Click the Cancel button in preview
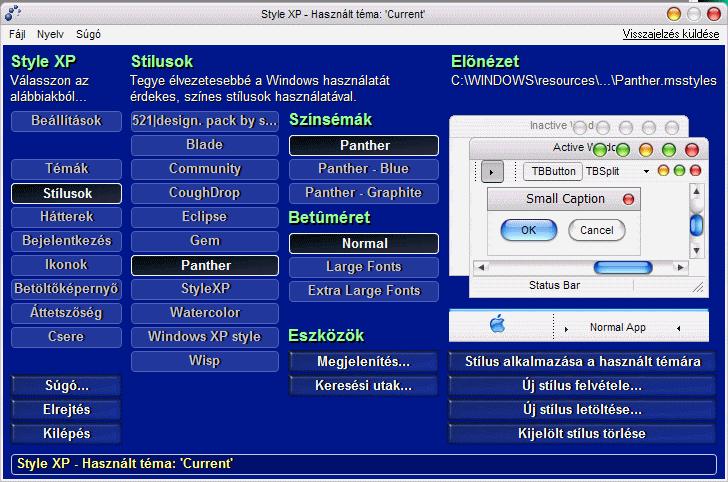Viewport: 728px width, 482px height. click(x=597, y=230)
